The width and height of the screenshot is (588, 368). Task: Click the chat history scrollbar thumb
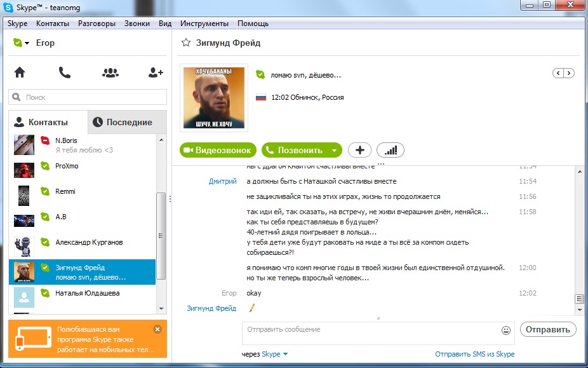click(x=580, y=299)
